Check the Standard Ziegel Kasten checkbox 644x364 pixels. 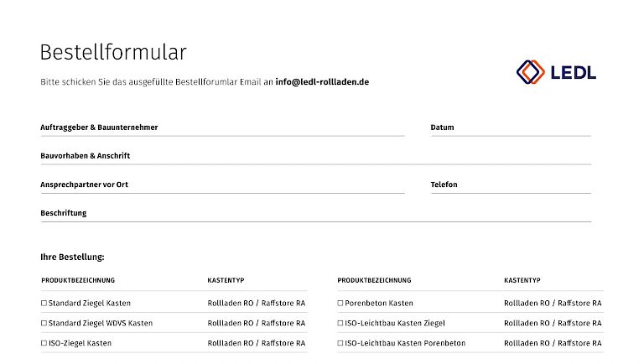click(x=44, y=303)
